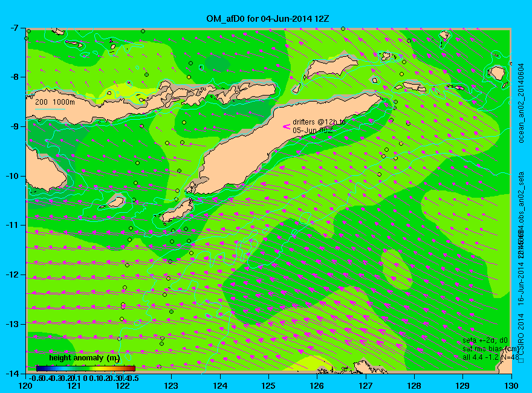
Task: Click longitude axis label 120
Action: click(x=26, y=386)
